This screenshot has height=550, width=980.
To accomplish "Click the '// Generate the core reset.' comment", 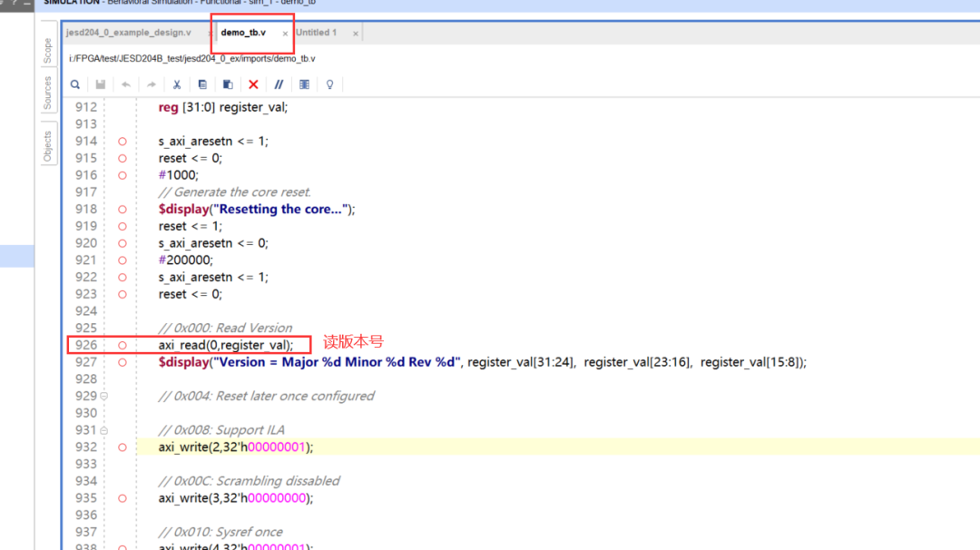I will (x=234, y=192).
